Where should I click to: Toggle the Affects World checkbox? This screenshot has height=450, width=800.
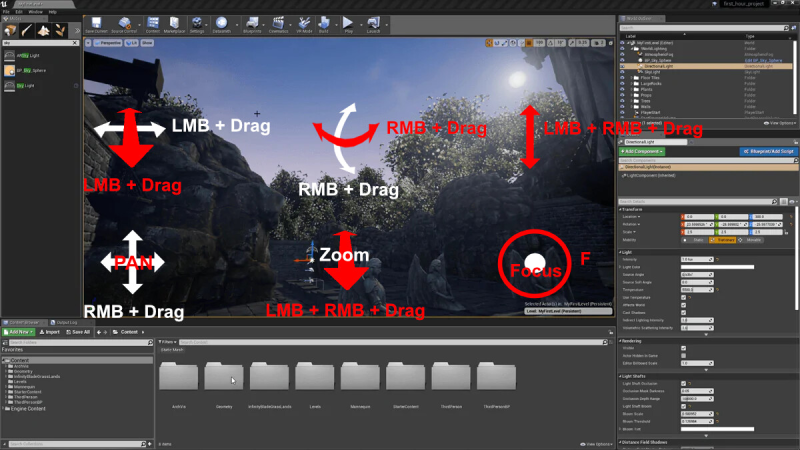[x=683, y=305]
